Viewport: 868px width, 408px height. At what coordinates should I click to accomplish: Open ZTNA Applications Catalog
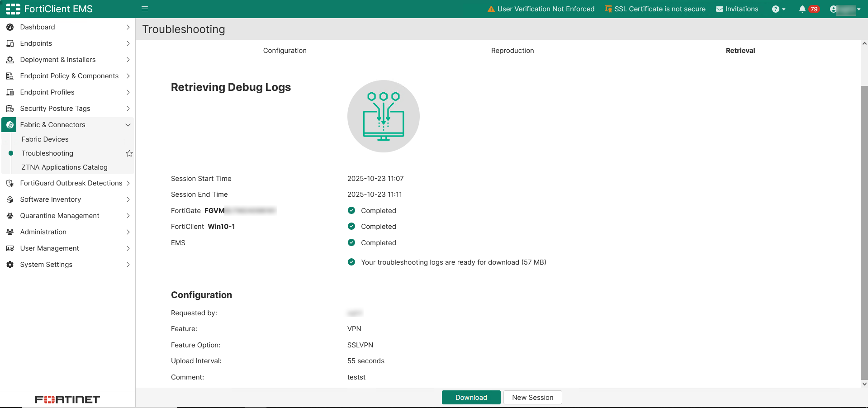[64, 167]
